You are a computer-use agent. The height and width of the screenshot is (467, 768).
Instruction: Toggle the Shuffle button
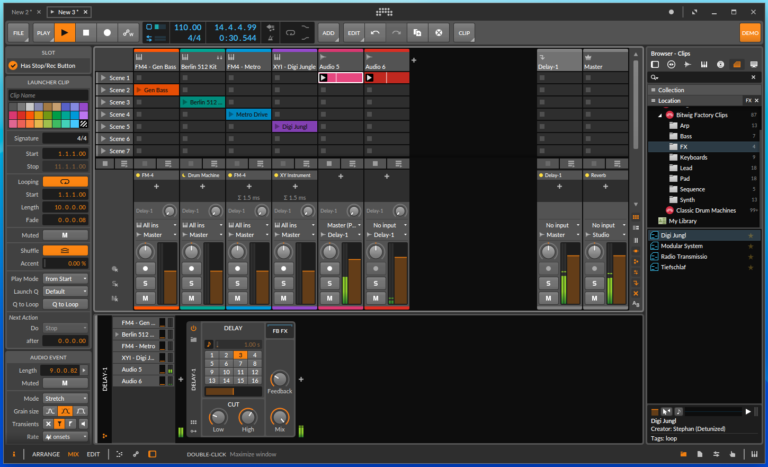point(65,250)
